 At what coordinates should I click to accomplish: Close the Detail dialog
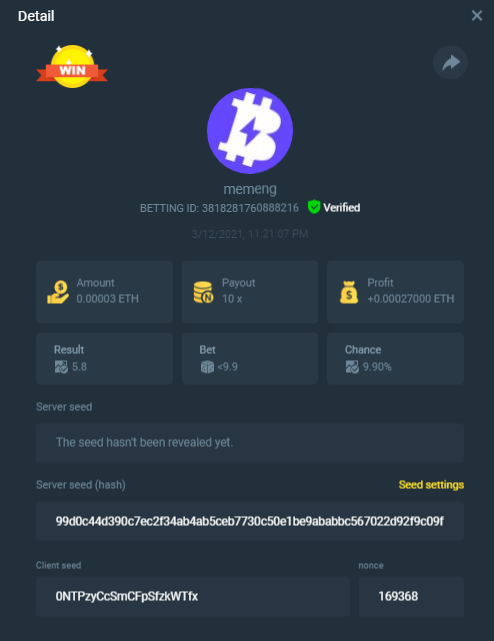pos(477,16)
